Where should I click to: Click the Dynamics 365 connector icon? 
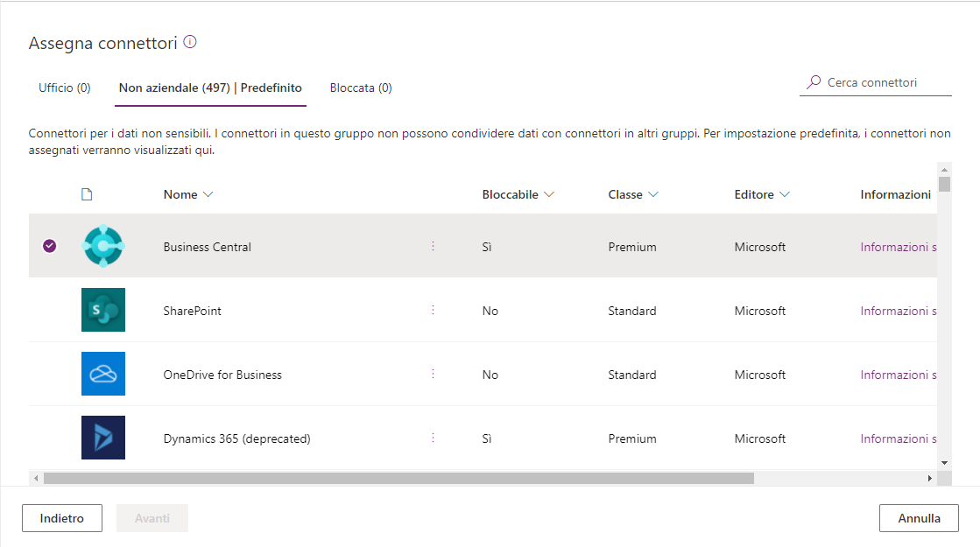coord(103,438)
